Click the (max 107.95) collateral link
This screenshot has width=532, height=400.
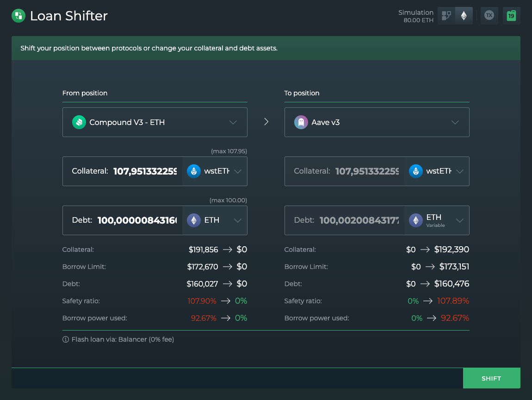[229, 151]
